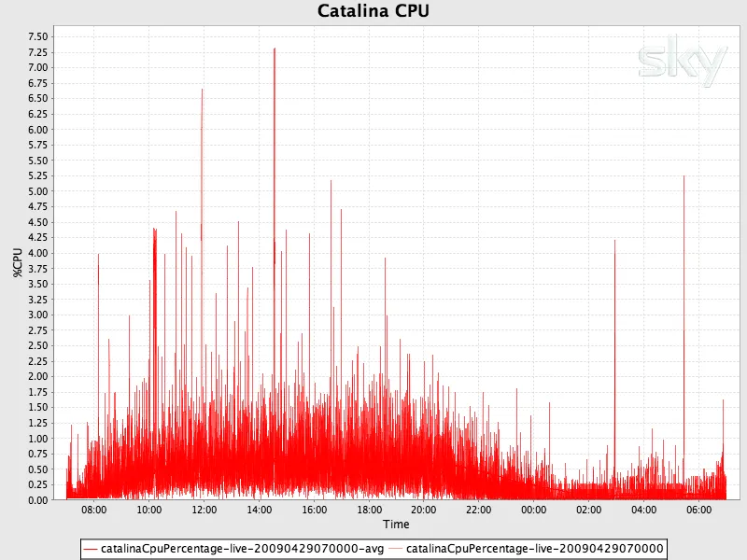Click the 2.00 y-axis tick label
The image size is (747, 560).
pyautogui.click(x=38, y=377)
